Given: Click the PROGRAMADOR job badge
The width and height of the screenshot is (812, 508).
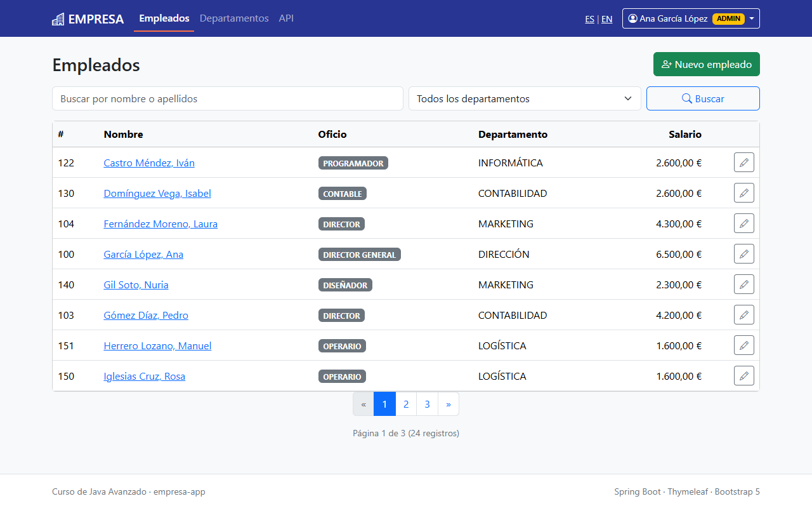Looking at the screenshot, I should 353,163.
